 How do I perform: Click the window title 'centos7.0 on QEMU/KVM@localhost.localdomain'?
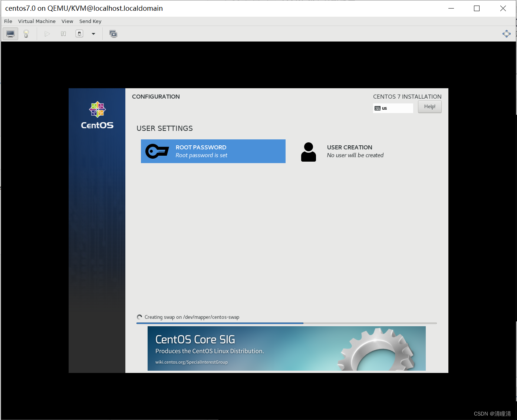click(84, 9)
